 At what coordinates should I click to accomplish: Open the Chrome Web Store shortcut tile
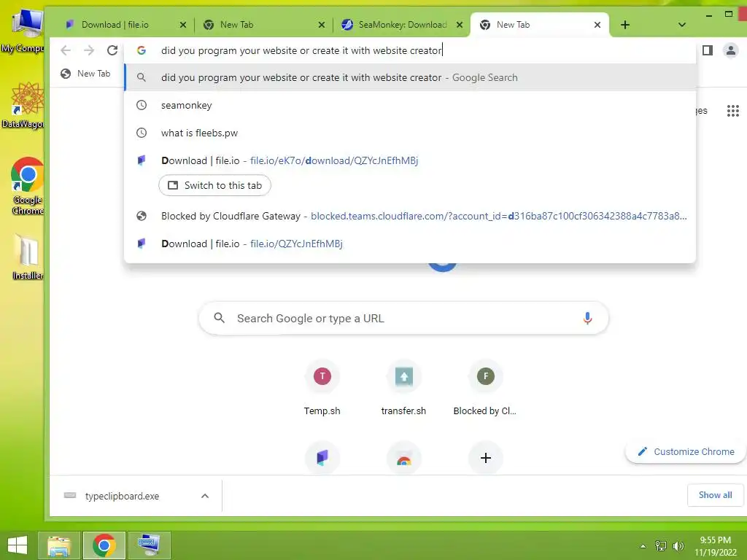point(404,458)
